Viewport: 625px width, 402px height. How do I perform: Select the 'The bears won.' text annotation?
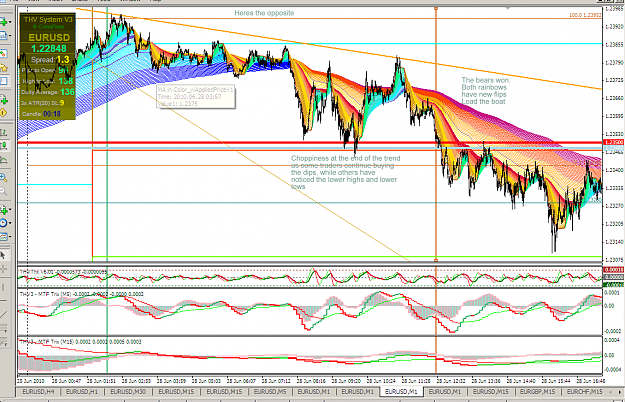coord(485,80)
